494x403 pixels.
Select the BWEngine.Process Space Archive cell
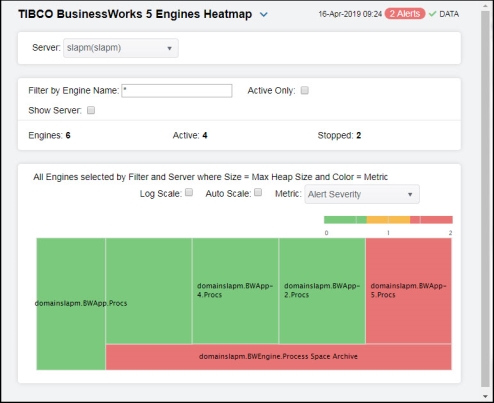tap(279, 357)
